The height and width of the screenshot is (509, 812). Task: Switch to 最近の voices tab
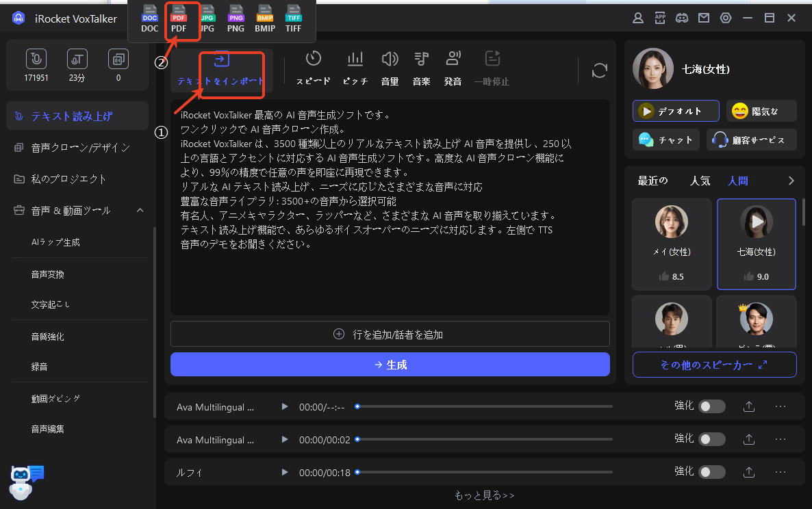pyautogui.click(x=652, y=181)
